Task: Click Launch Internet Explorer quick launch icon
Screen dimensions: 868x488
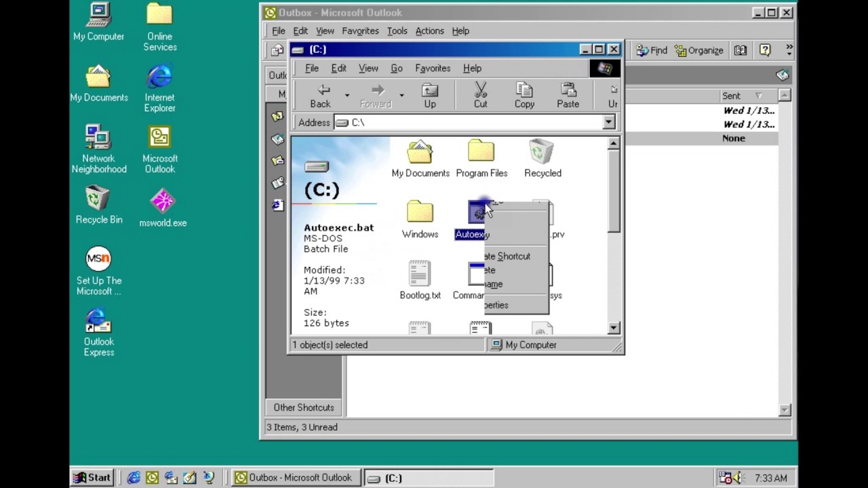Action: pos(134,478)
